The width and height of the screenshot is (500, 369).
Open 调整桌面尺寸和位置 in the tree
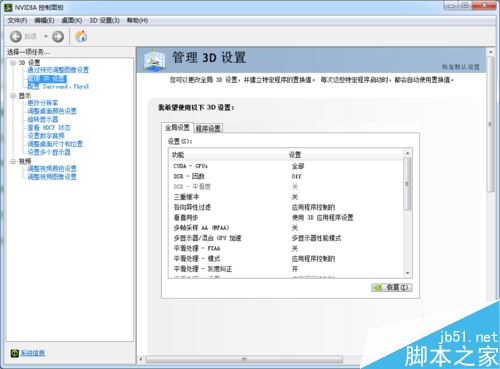point(55,144)
